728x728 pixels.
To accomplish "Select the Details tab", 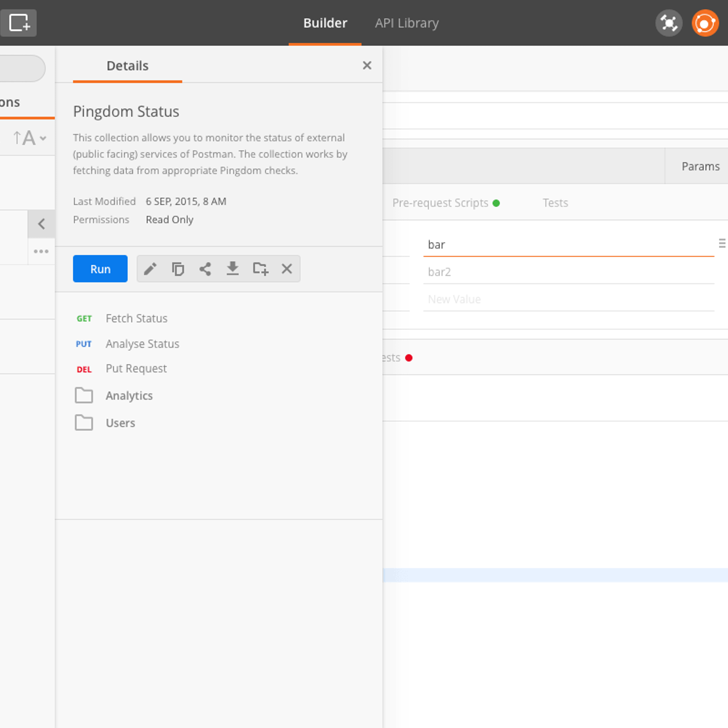I will tap(127, 66).
